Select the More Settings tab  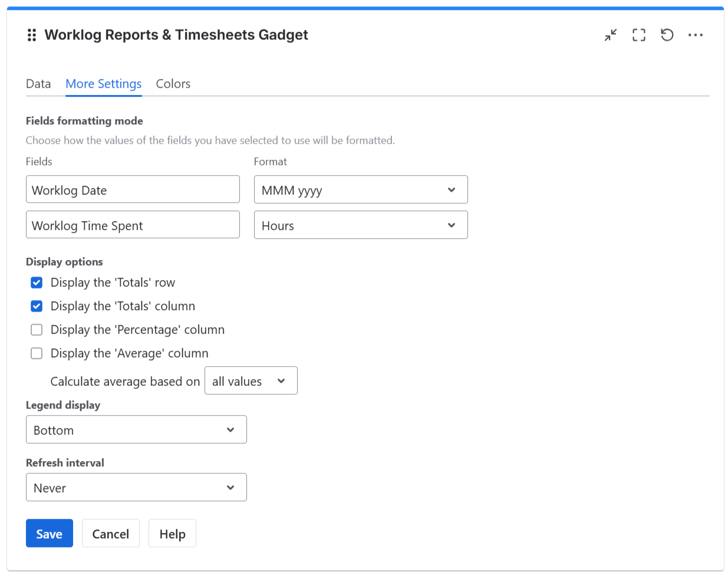(x=103, y=84)
